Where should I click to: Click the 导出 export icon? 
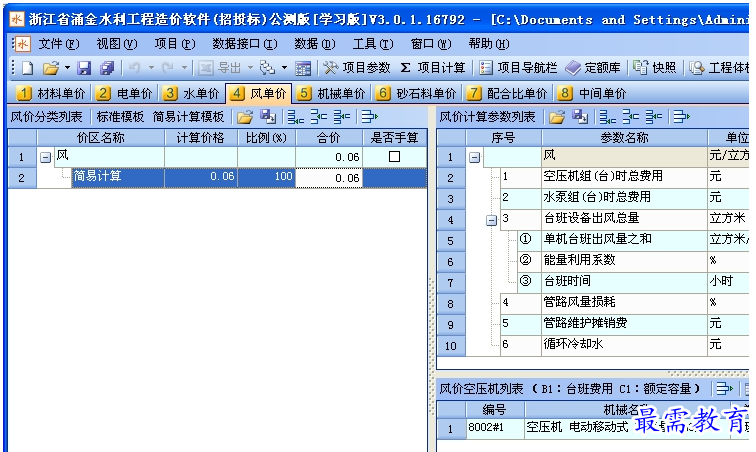[x=206, y=68]
